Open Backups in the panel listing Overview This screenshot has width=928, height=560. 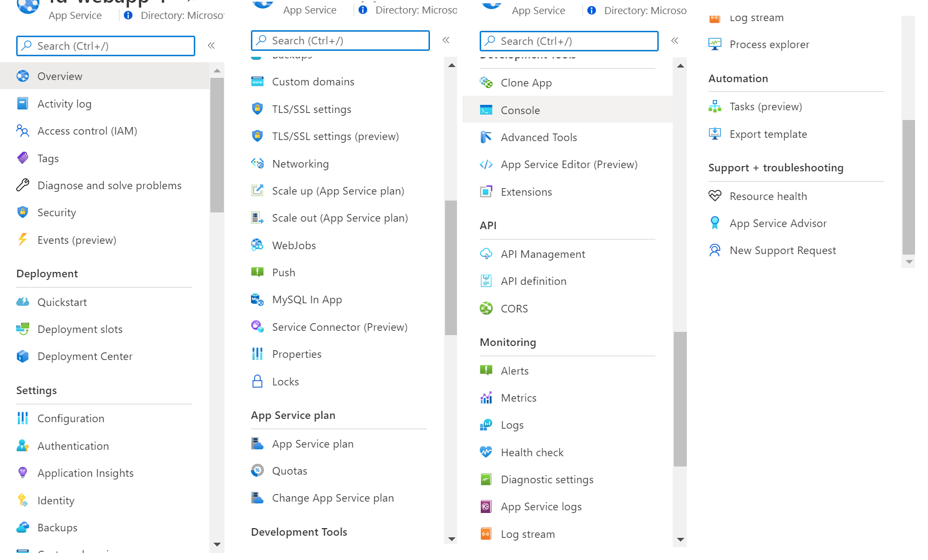pos(57,528)
